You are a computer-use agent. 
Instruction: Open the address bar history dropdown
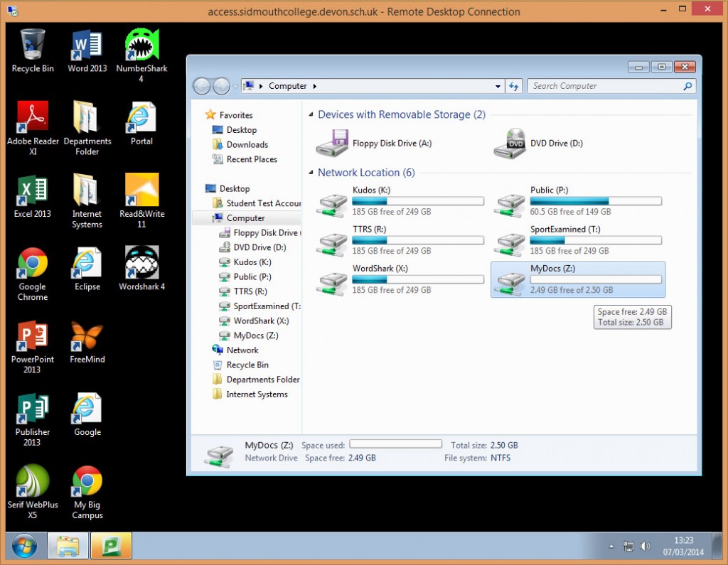point(498,87)
